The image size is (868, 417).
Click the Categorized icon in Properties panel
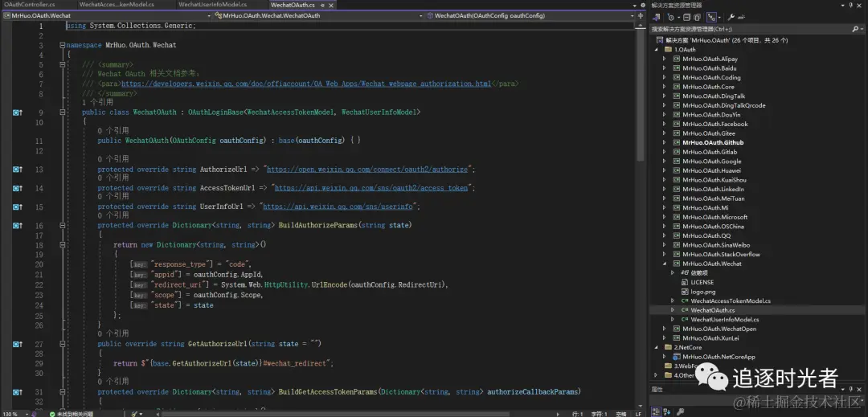[x=656, y=411]
